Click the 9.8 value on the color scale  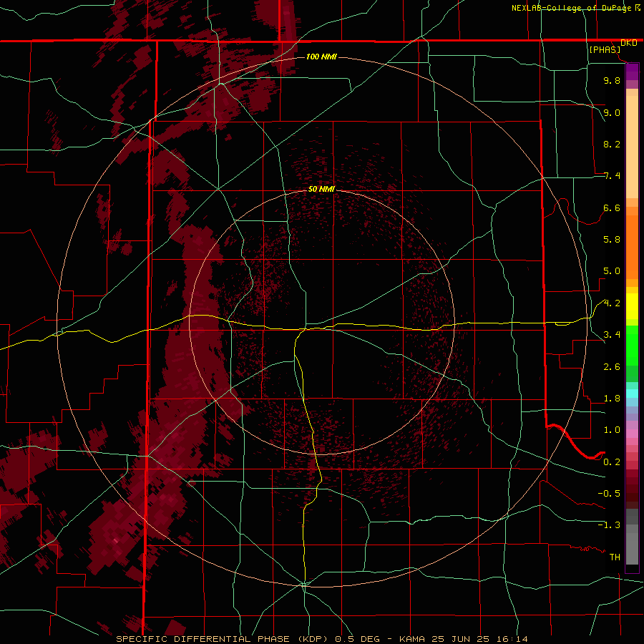click(612, 80)
